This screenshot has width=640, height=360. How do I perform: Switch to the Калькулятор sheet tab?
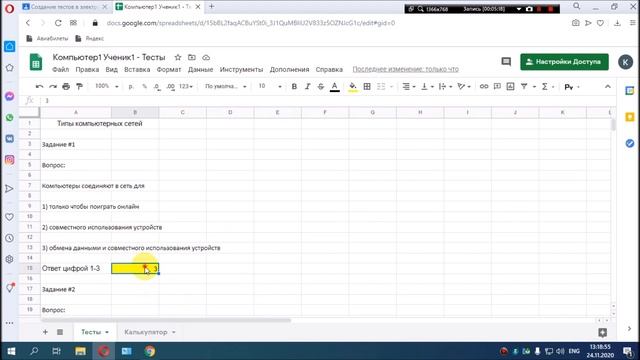pos(146,332)
